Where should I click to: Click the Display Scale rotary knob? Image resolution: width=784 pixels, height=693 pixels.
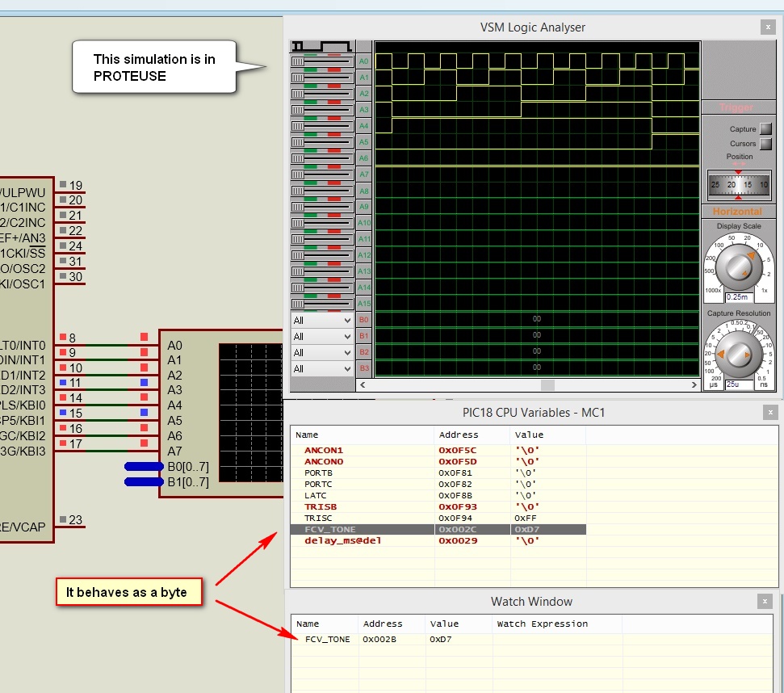(738, 267)
